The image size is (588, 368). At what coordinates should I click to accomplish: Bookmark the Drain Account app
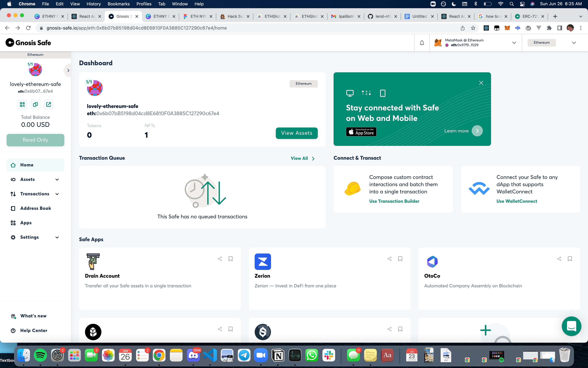coord(231,259)
